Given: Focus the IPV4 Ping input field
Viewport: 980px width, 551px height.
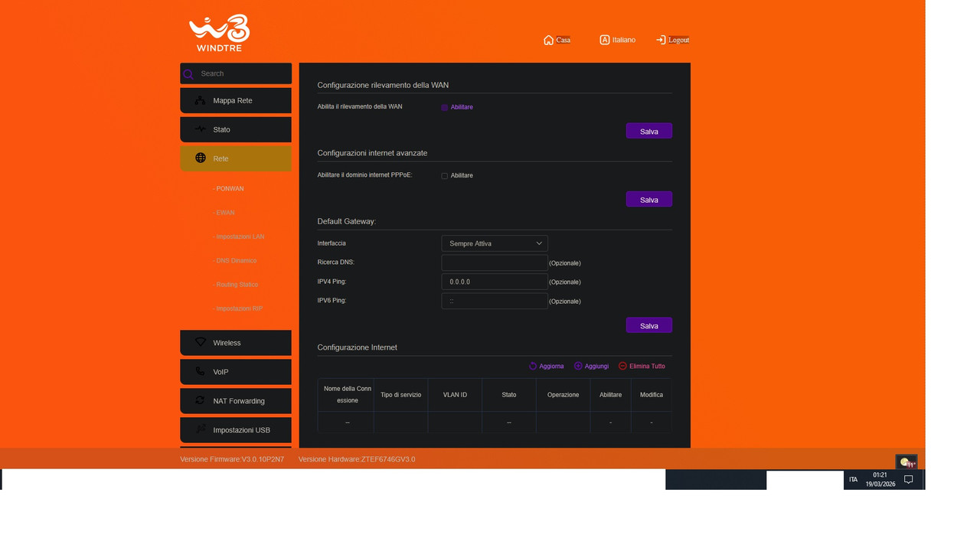Looking at the screenshot, I should coord(495,282).
